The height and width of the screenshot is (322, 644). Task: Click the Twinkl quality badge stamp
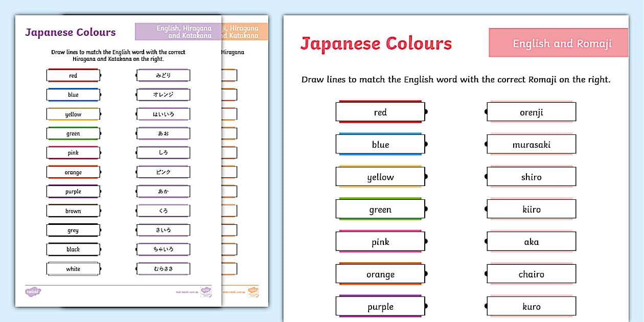[x=205, y=291]
